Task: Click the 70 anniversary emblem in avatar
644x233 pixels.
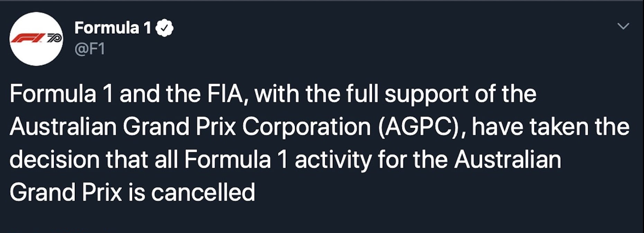Action: [x=54, y=38]
